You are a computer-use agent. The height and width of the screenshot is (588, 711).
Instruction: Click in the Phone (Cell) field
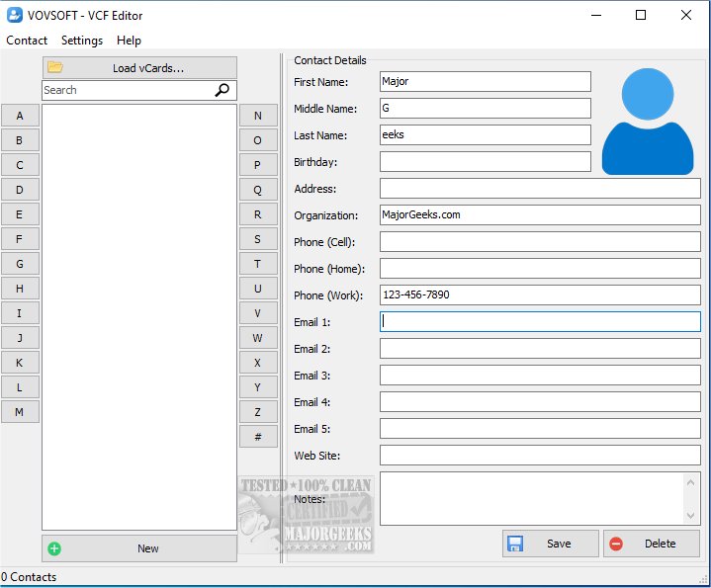(540, 242)
